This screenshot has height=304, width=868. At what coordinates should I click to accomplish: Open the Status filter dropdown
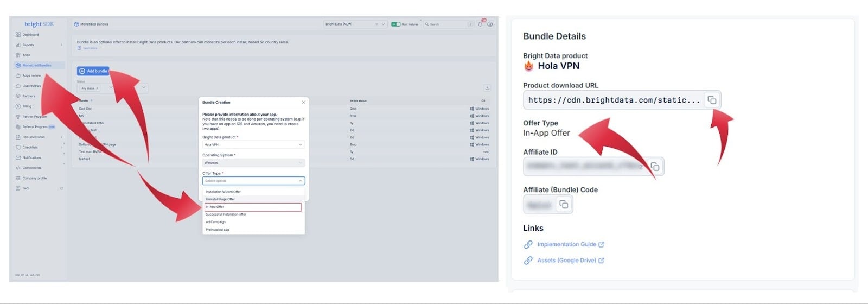coord(112,87)
